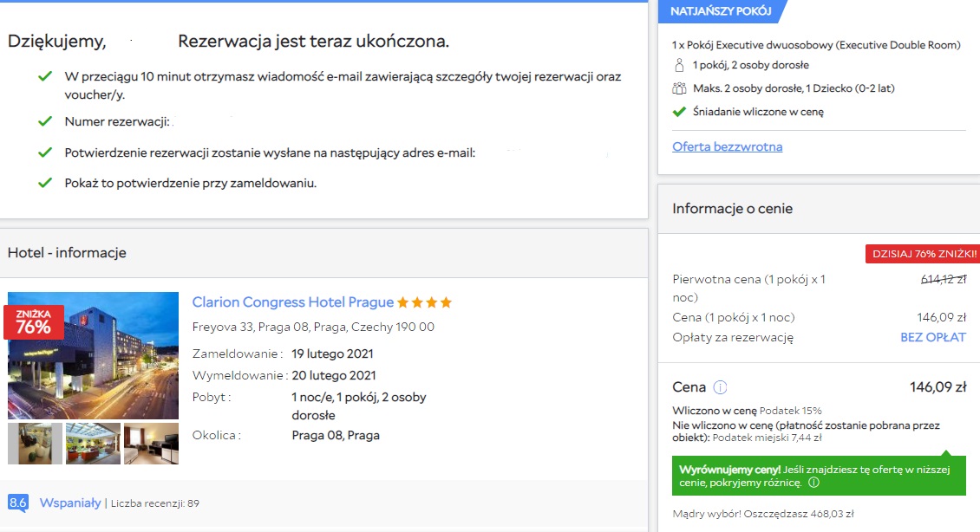Click the 'Informacje o cenie' heading
Image resolution: width=980 pixels, height=532 pixels.
[x=733, y=209]
